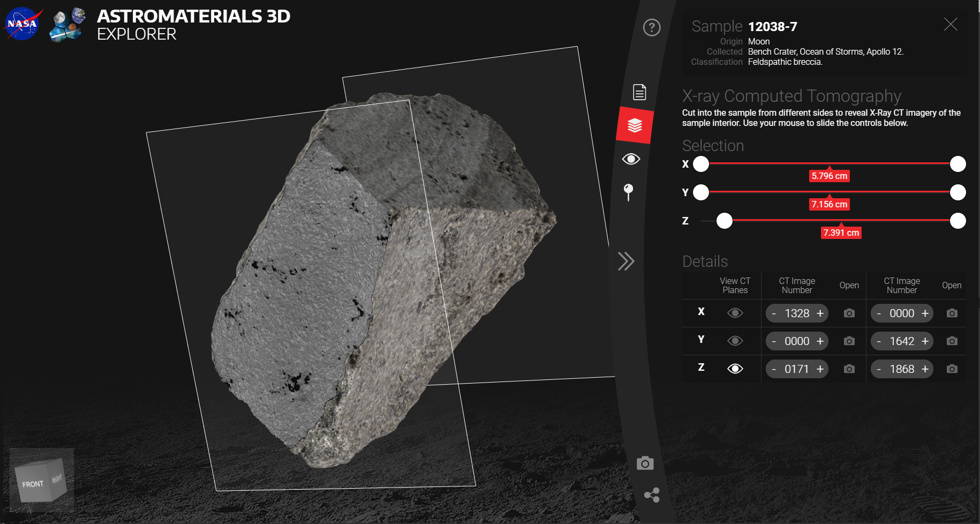This screenshot has height=524, width=980.
Task: Collapse side panel with double chevron
Action: click(625, 261)
